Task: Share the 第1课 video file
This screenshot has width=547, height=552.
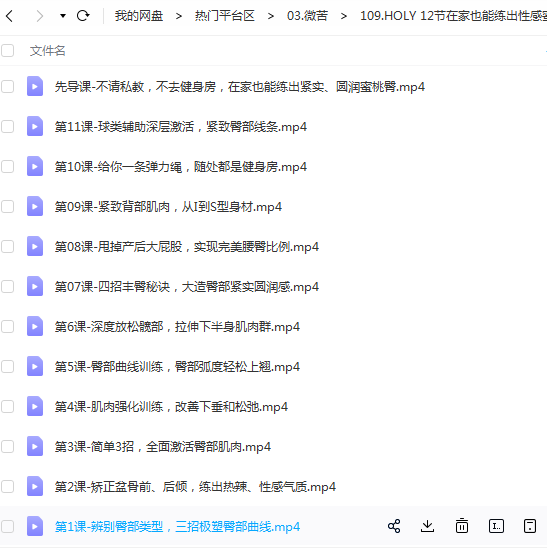Action: tap(394, 526)
